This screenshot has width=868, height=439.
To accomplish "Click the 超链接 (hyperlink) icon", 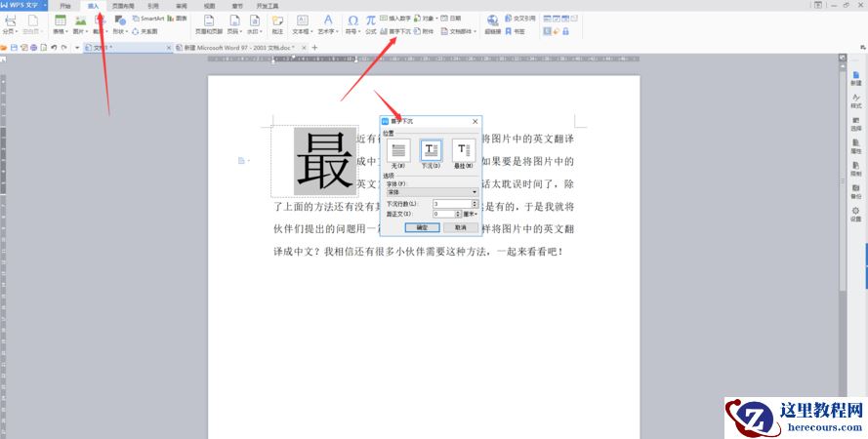I will 492,23.
